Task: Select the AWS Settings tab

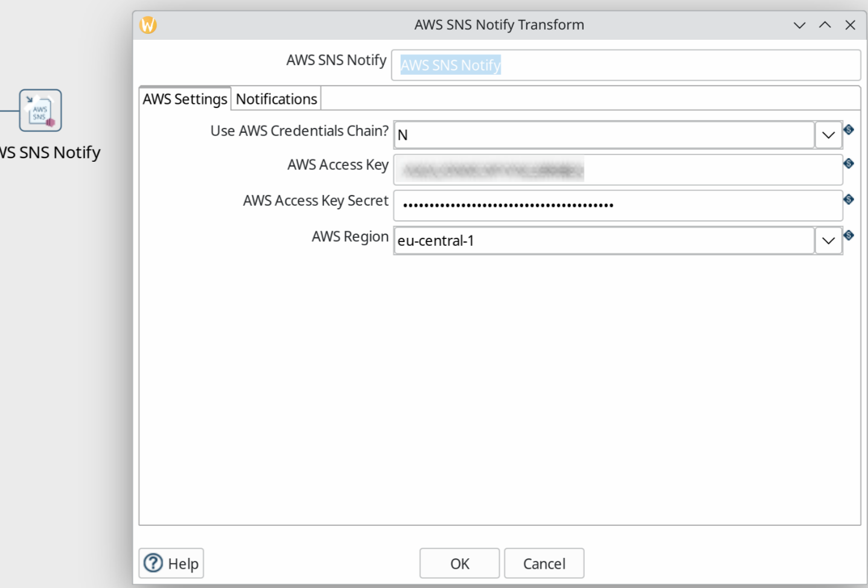Action: pyautogui.click(x=185, y=99)
